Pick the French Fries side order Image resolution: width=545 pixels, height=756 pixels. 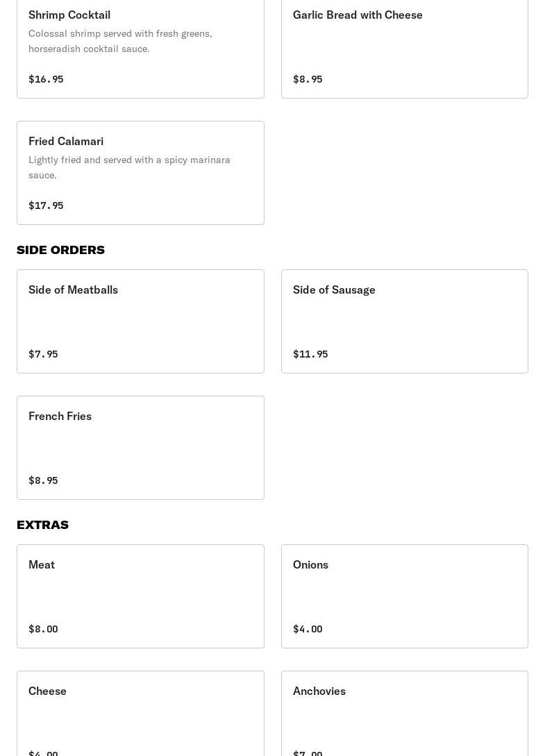click(x=140, y=448)
